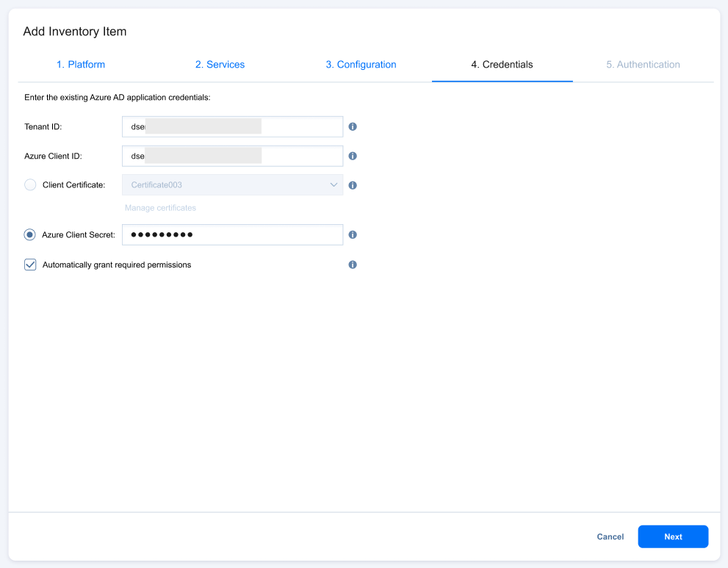Select the Client Certificate radio button
The height and width of the screenshot is (568, 728).
[30, 185]
